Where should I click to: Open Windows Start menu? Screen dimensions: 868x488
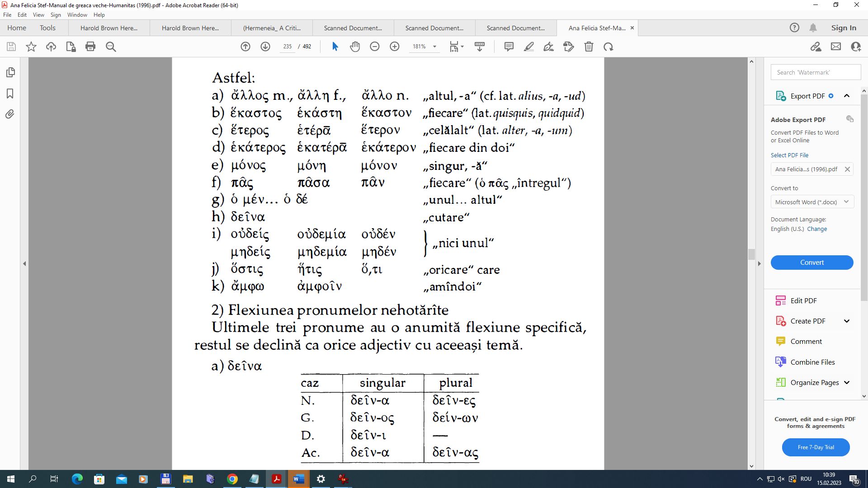coord(11,479)
